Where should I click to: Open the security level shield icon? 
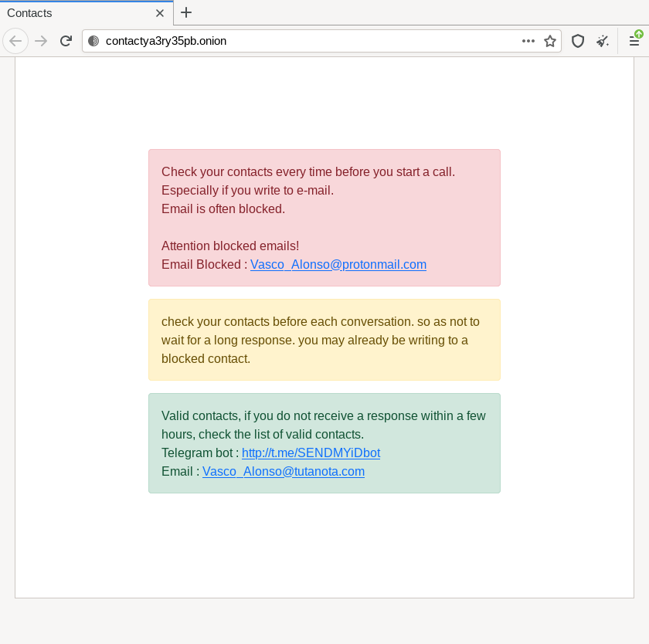[578, 41]
